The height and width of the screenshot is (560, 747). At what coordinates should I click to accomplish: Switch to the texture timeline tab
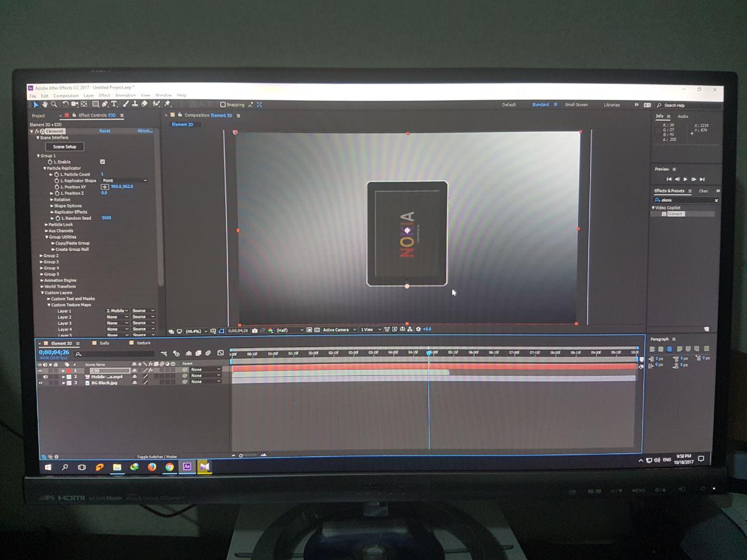144,343
